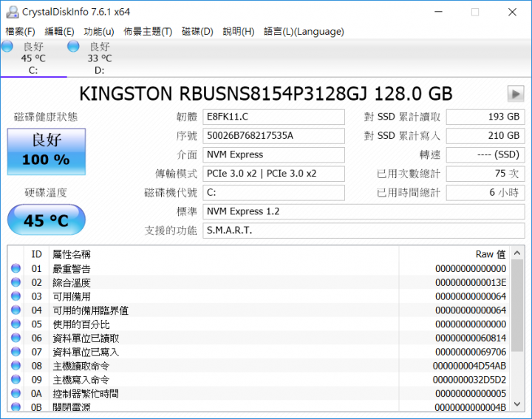Screen dimensions: 532x419
Task: Click raw value 0000000032D5D2
Action: 469,380
